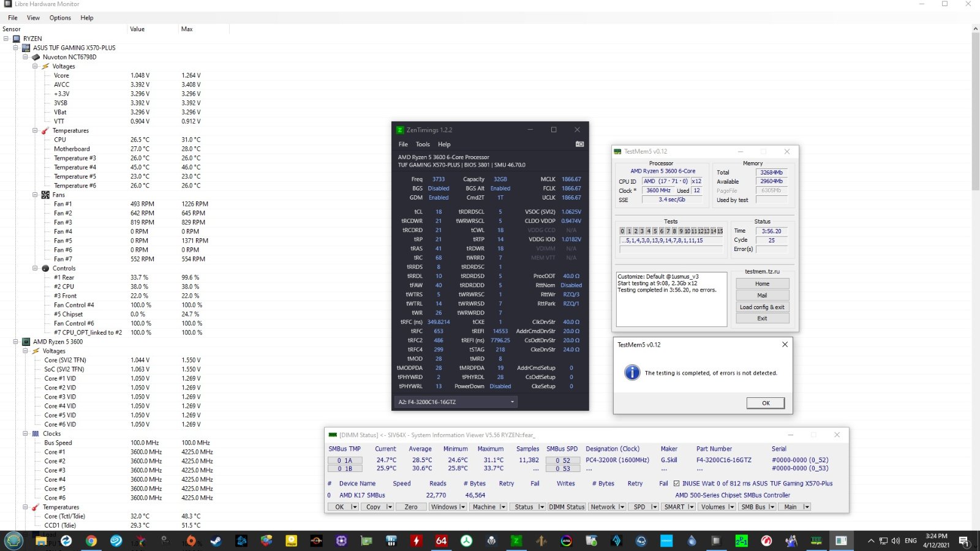Click the volume speaker tray icon
The image size is (980, 551).
pyautogui.click(x=895, y=541)
